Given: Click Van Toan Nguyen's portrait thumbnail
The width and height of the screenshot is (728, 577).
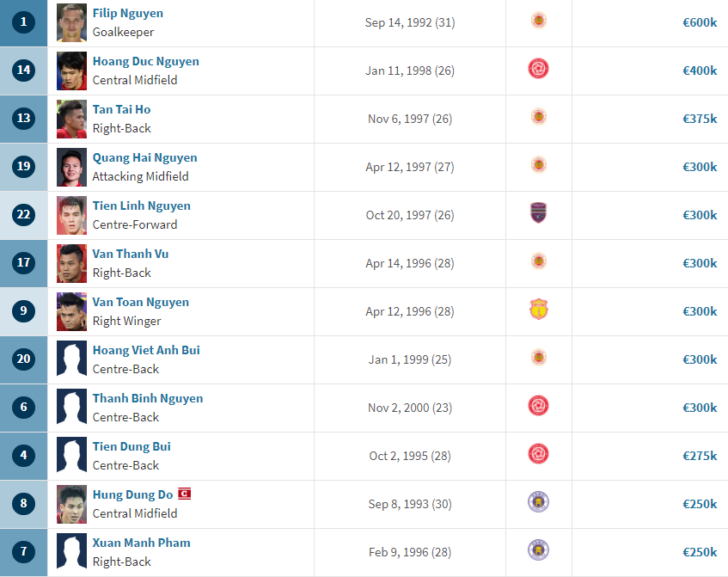Looking at the screenshot, I should click(71, 311).
